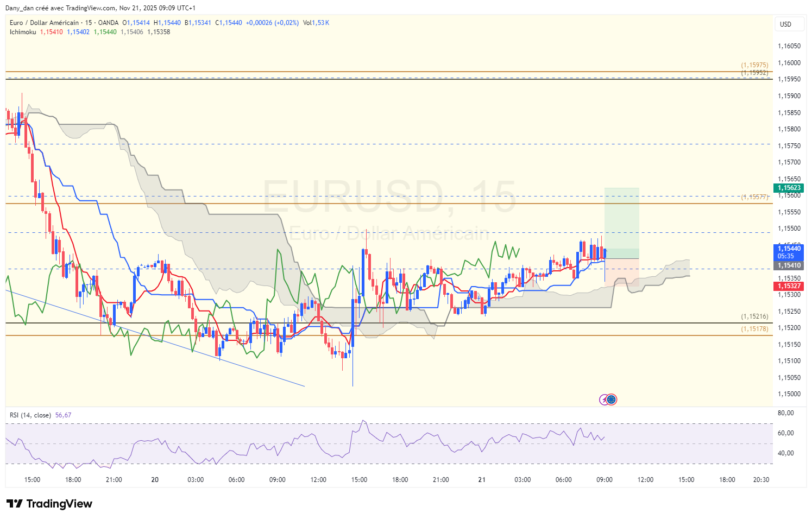Click the 1,16050 price axis label
Screen dimensions: 812x520
[789, 46]
